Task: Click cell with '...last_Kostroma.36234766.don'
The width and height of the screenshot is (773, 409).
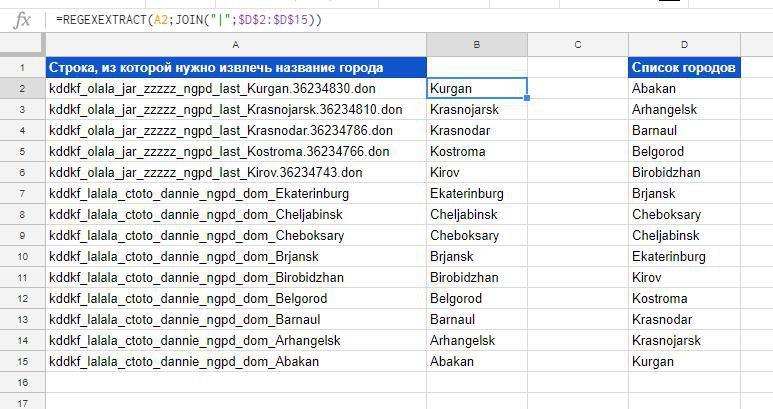Action: pos(236,151)
